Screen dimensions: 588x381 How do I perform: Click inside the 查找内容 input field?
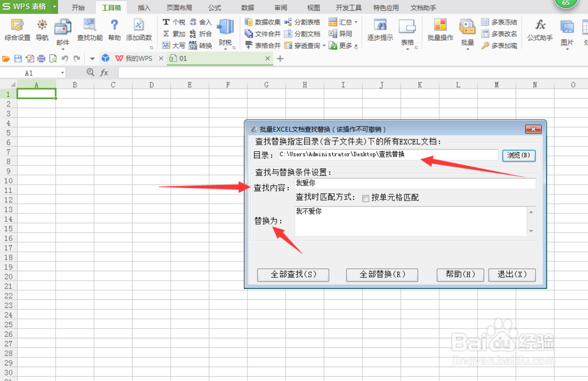(412, 183)
